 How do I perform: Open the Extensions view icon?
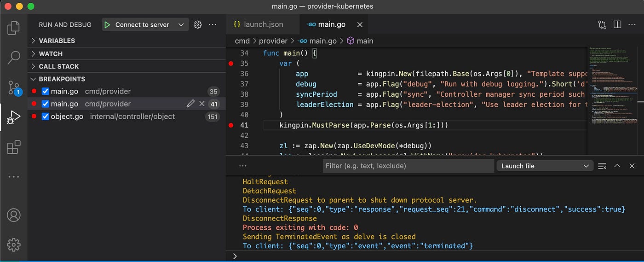(14, 147)
